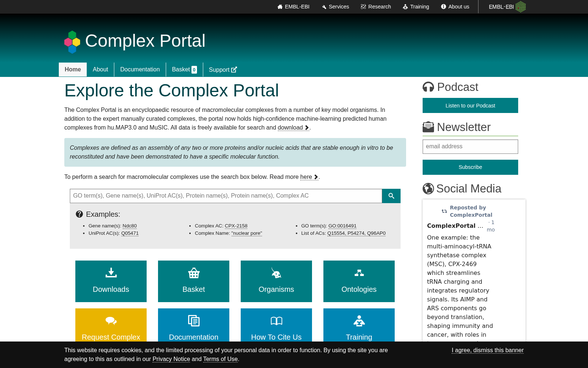The image size is (588, 368).
Task: Click the download link in intro text
Action: (293, 128)
